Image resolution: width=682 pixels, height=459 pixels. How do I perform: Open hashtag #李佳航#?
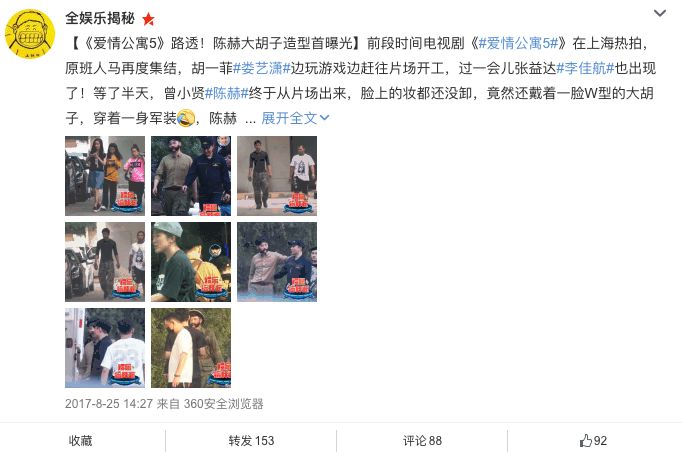(585, 68)
